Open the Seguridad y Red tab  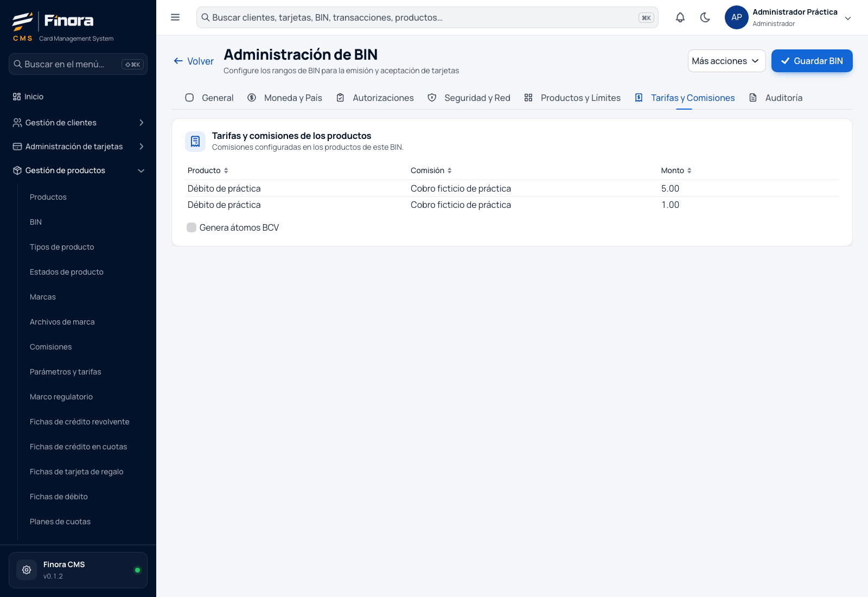coord(469,98)
